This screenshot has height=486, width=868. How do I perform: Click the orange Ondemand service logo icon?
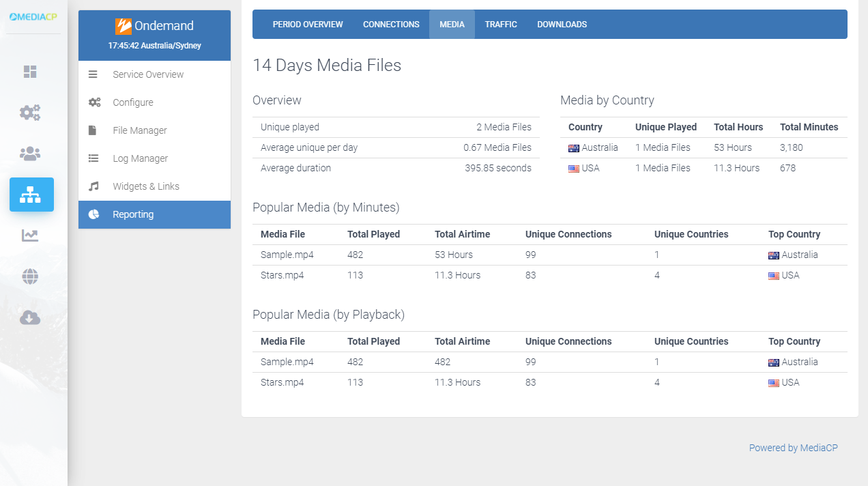[x=124, y=26]
